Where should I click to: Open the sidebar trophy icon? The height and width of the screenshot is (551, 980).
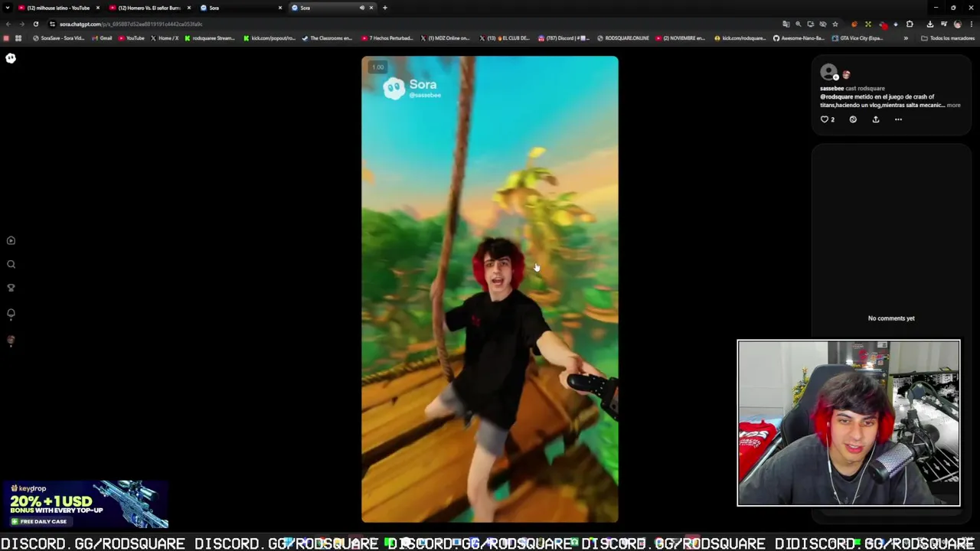click(x=11, y=288)
